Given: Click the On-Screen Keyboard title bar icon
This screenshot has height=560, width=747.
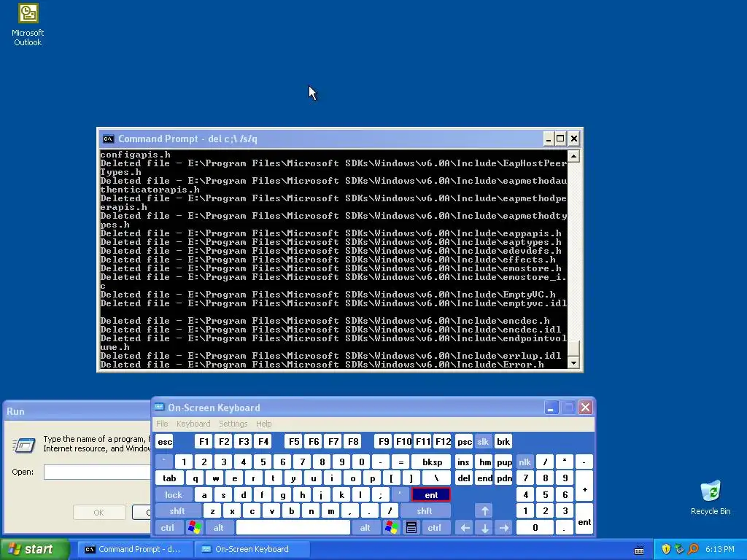Looking at the screenshot, I should click(160, 407).
